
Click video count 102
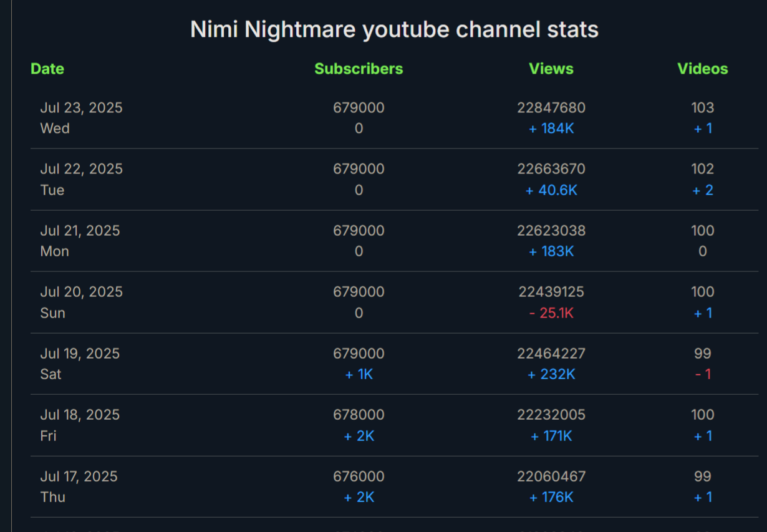[703, 169]
